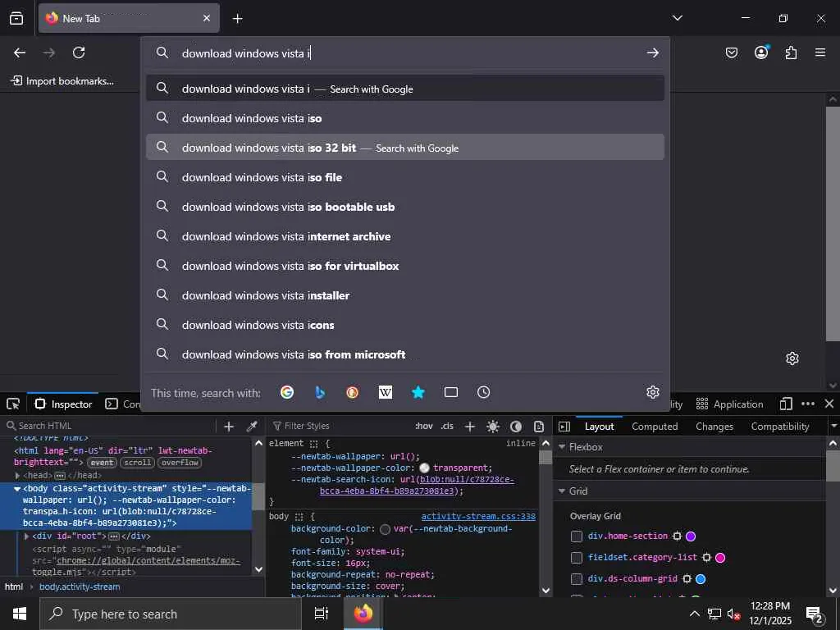This screenshot has height=630, width=840.
Task: Open the Firefox hamburger menu
Action: coord(820,52)
